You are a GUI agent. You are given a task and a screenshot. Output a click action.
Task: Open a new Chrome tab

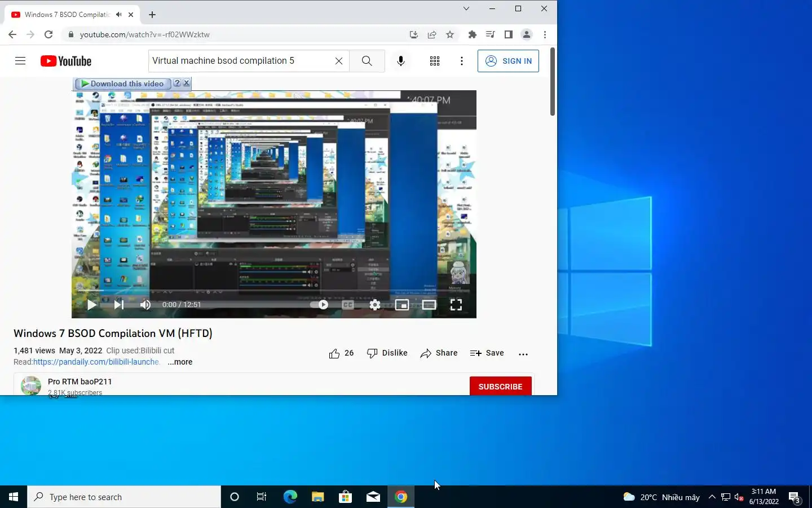point(152,15)
